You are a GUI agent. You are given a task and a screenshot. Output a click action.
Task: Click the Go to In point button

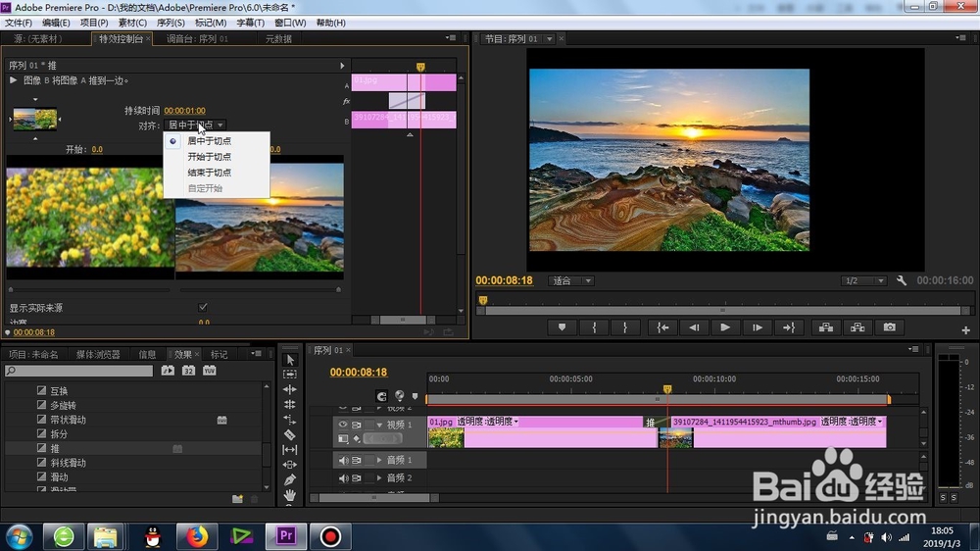click(662, 327)
